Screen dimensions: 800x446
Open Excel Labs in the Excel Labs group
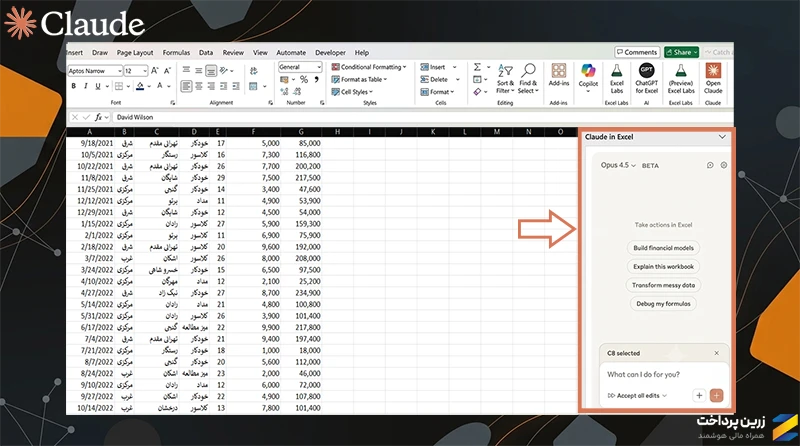[617, 78]
